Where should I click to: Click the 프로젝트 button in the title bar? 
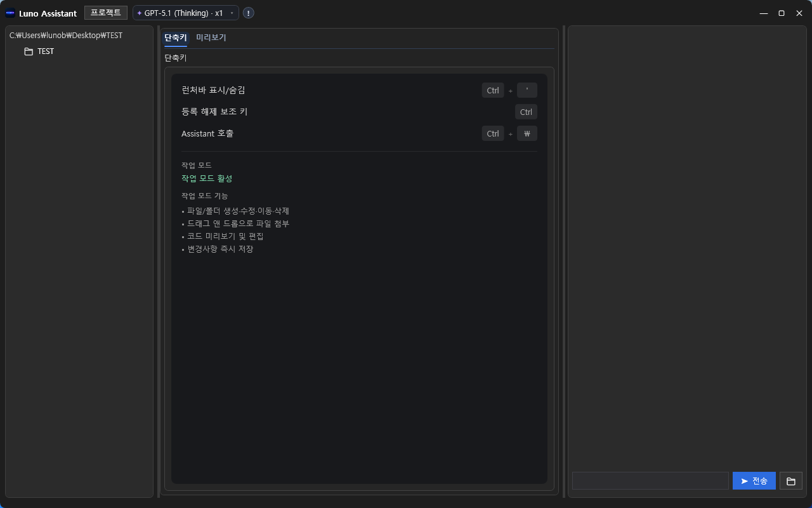pyautogui.click(x=105, y=12)
